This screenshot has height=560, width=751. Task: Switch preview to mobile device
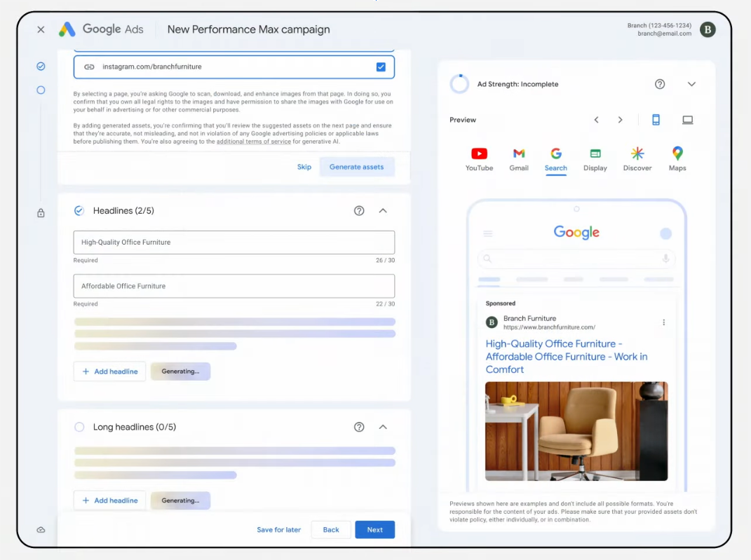[656, 120]
